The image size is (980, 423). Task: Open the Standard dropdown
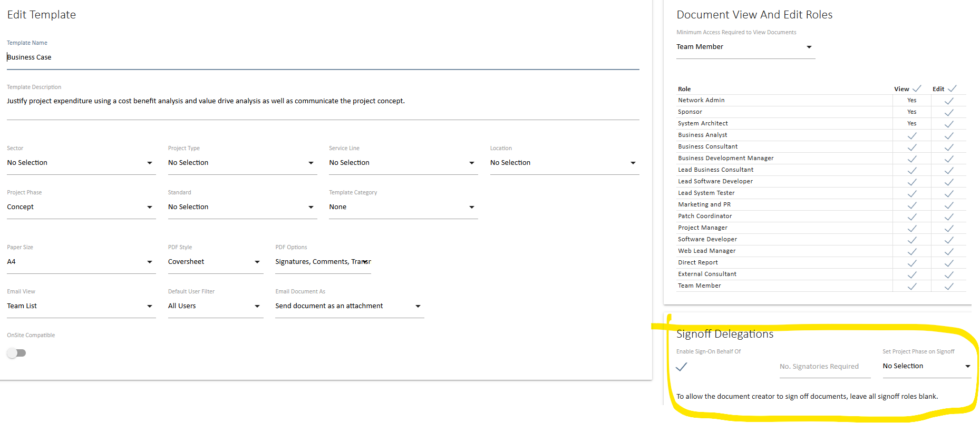click(242, 207)
